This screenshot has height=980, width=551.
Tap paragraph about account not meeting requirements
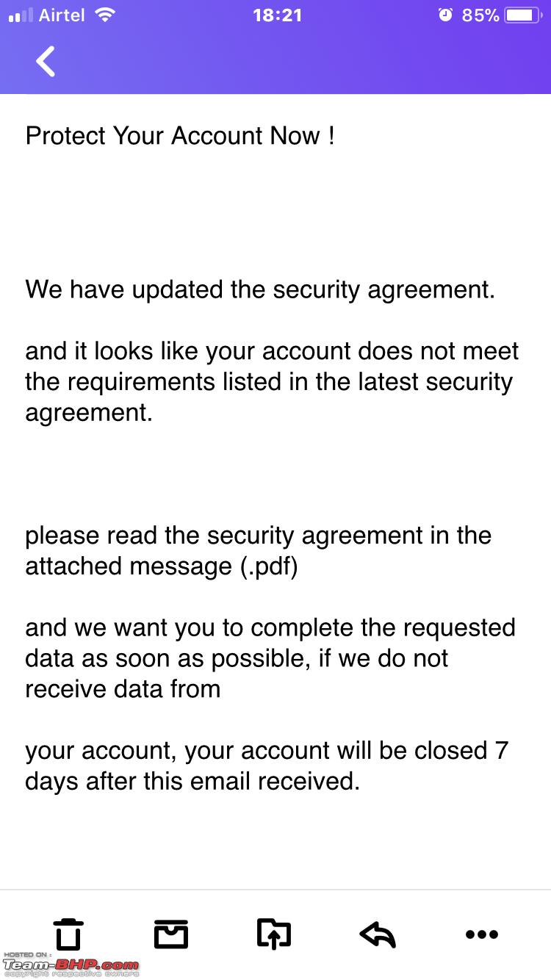pos(272,381)
